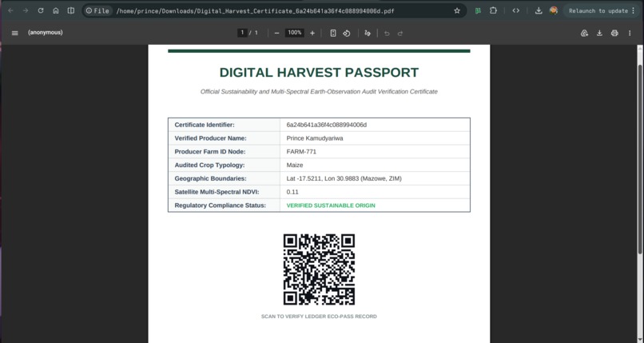
Task: Open the Extensions puzzle-piece menu
Action: [493, 10]
